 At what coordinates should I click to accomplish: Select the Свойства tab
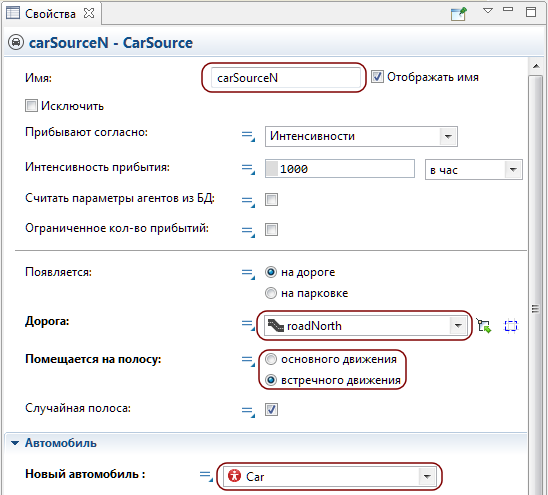click(x=51, y=14)
